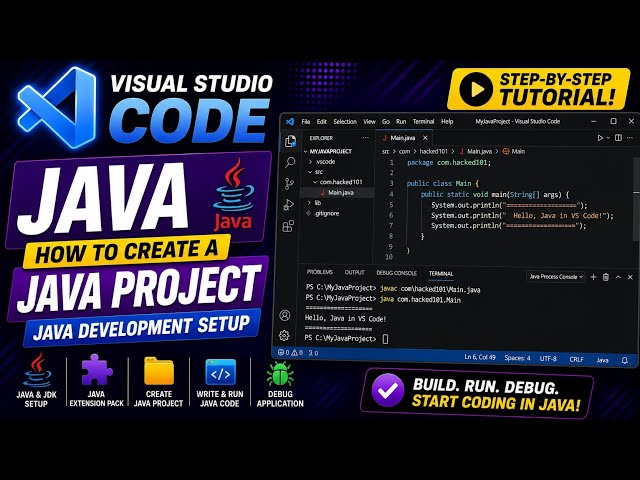The image size is (640, 480).
Task: Click hacked101 in the breadcrumb
Action: click(x=433, y=151)
